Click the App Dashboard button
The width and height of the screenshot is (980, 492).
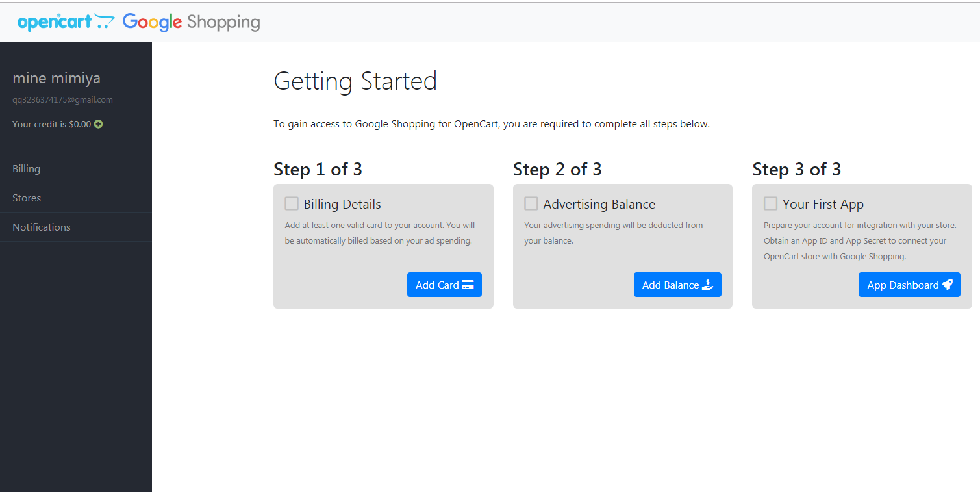[909, 285]
